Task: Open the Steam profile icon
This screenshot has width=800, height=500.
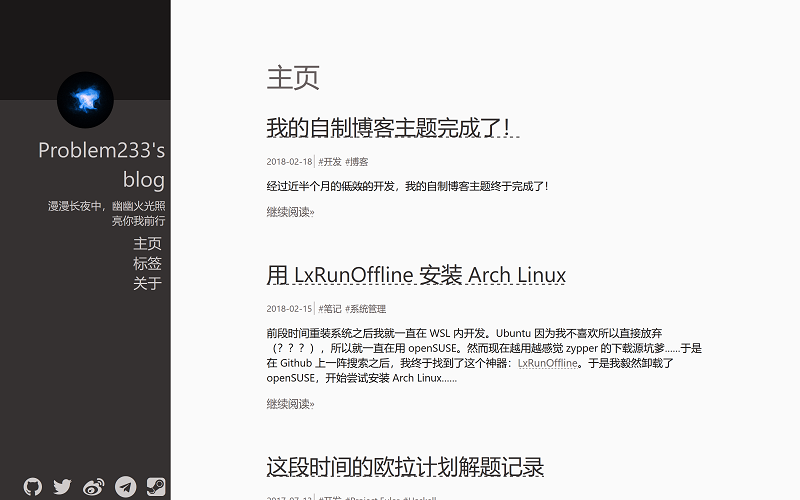Action: (156, 487)
